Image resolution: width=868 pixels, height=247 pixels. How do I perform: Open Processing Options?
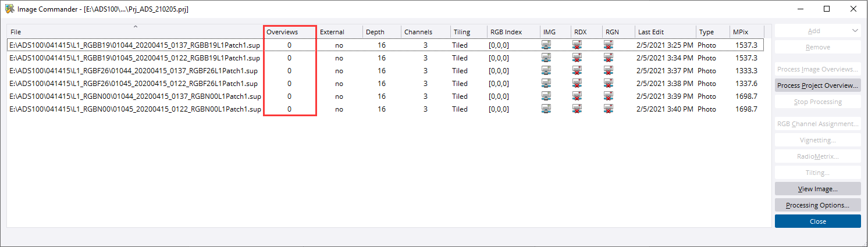817,205
